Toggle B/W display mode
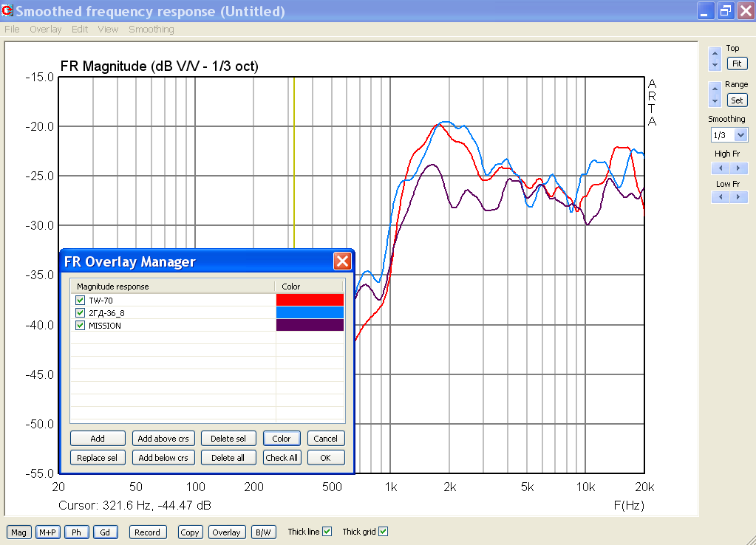 coord(263,532)
